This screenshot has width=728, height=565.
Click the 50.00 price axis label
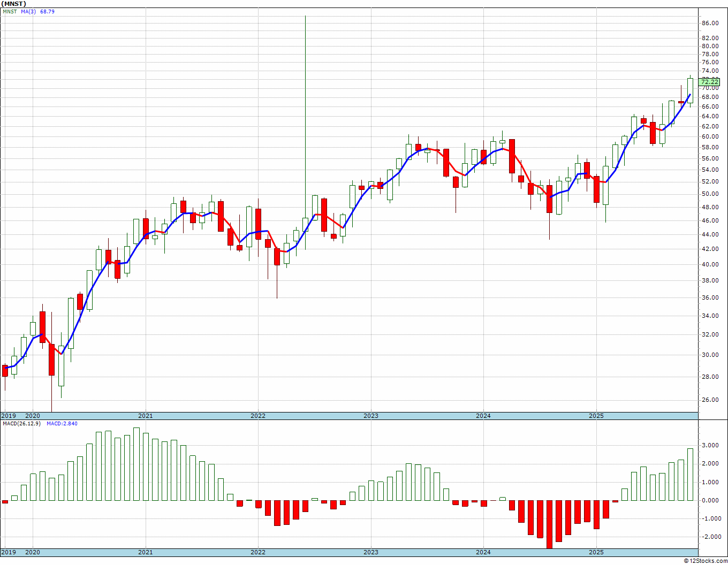710,194
